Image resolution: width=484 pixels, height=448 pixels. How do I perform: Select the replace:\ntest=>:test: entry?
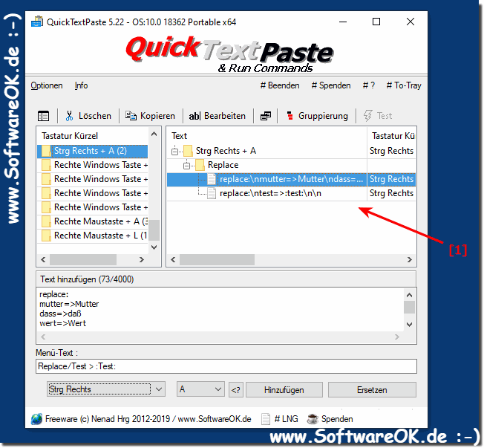click(270, 193)
